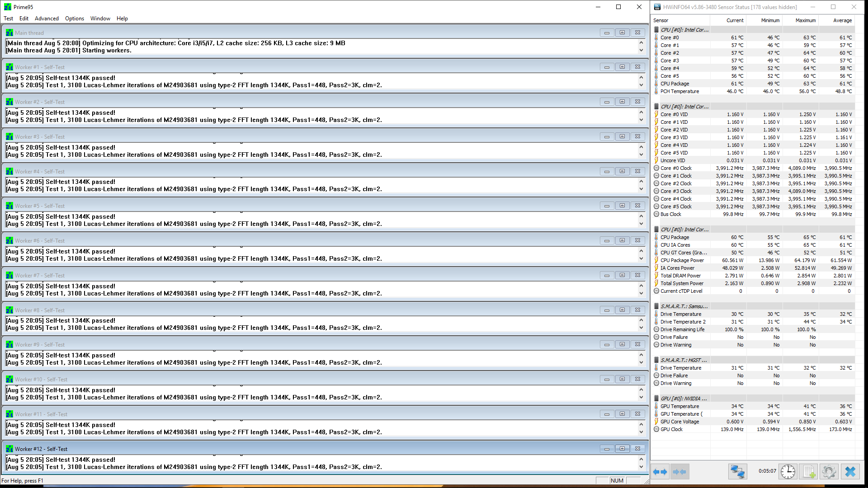The image size is (868, 488).
Task: Click chip icon of GPU [#0]: NVIDIA group
Action: coord(656,399)
